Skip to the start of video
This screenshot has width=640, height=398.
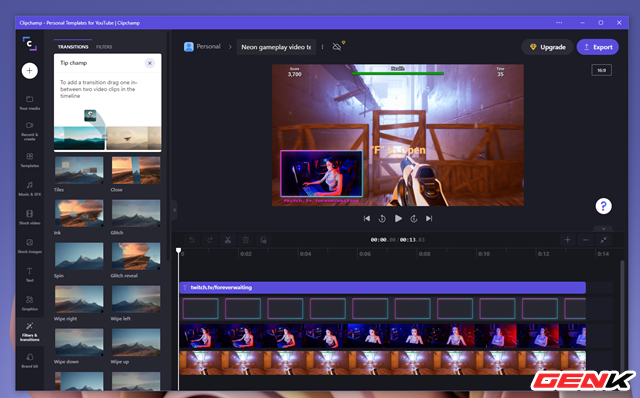[x=367, y=218]
